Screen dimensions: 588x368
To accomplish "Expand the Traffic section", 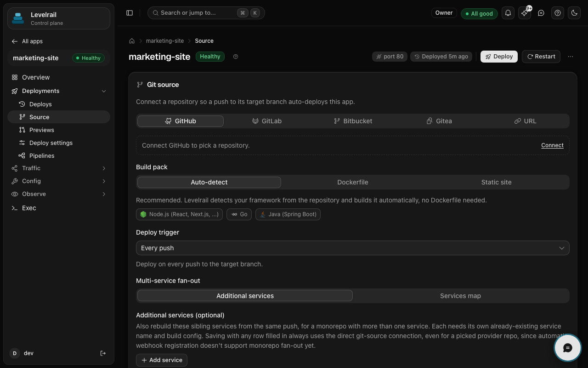I will click(59, 168).
